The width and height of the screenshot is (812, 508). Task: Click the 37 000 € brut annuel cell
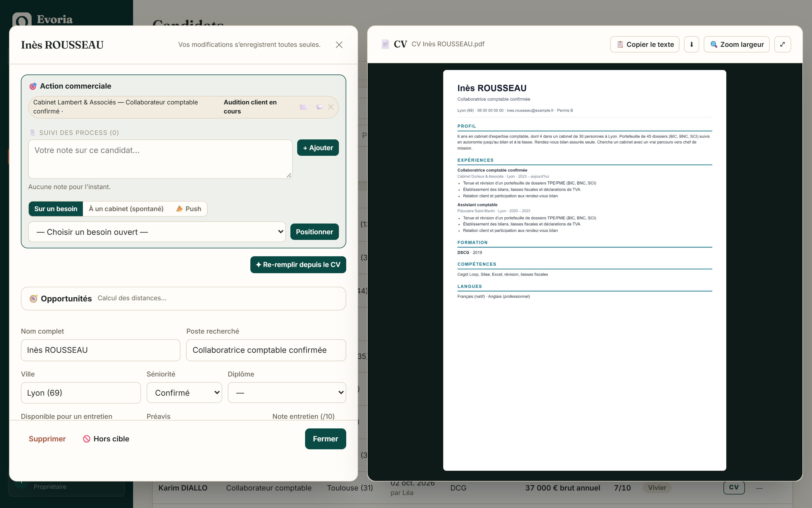click(x=563, y=488)
